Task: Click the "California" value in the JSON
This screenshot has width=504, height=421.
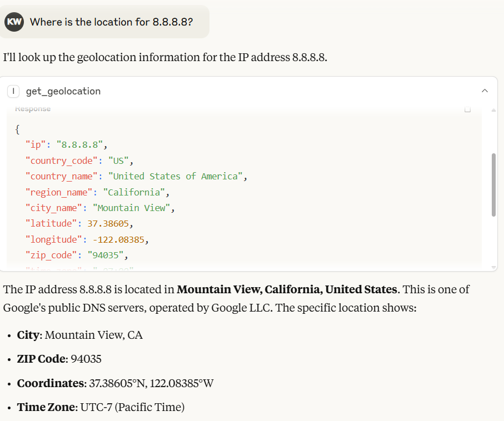Action: click(x=134, y=192)
